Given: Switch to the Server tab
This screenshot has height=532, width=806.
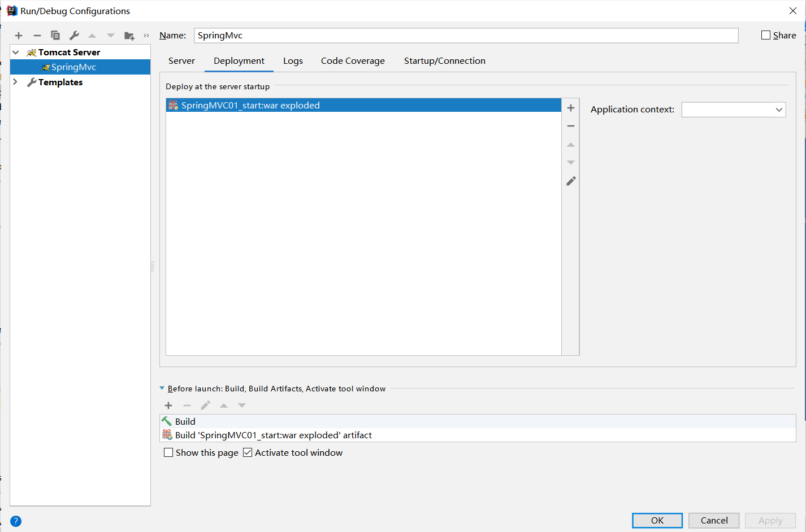Looking at the screenshot, I should click(181, 61).
